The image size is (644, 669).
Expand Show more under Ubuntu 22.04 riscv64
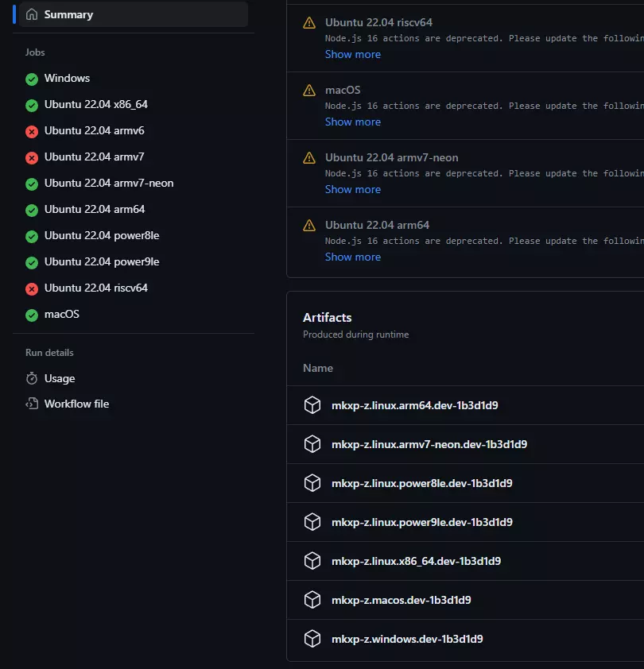click(353, 54)
